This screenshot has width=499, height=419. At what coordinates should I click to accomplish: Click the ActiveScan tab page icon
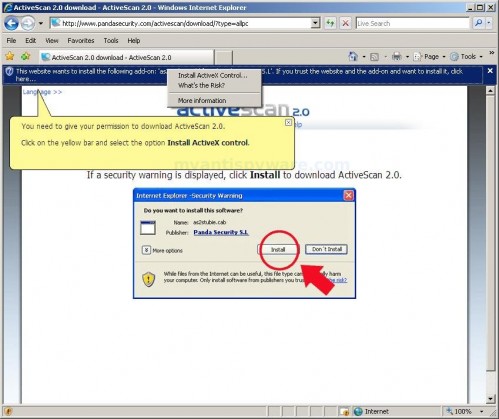46,57
